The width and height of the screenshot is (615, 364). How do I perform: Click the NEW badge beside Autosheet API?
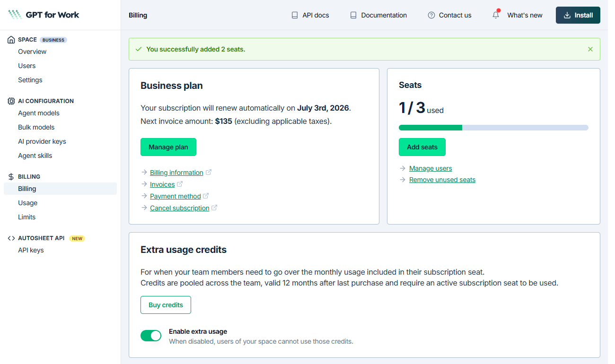(x=78, y=238)
